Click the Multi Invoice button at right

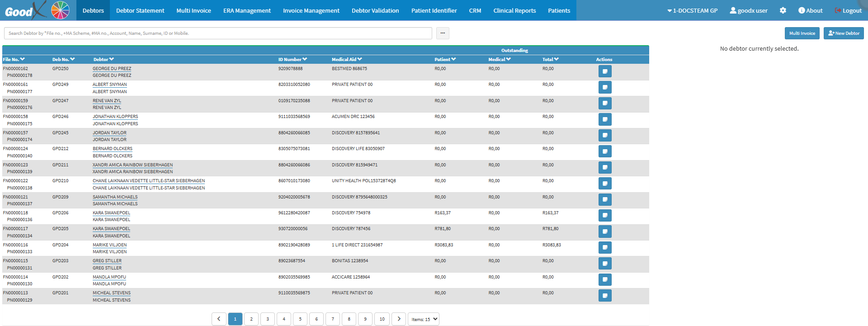[802, 33]
